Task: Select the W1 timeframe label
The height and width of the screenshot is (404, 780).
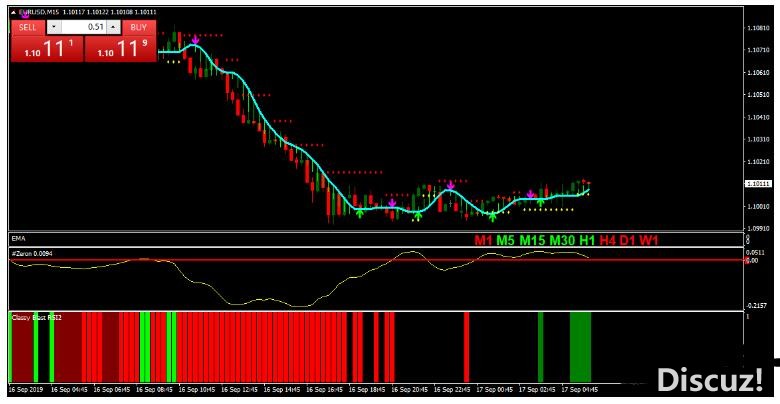Action: [x=649, y=240]
